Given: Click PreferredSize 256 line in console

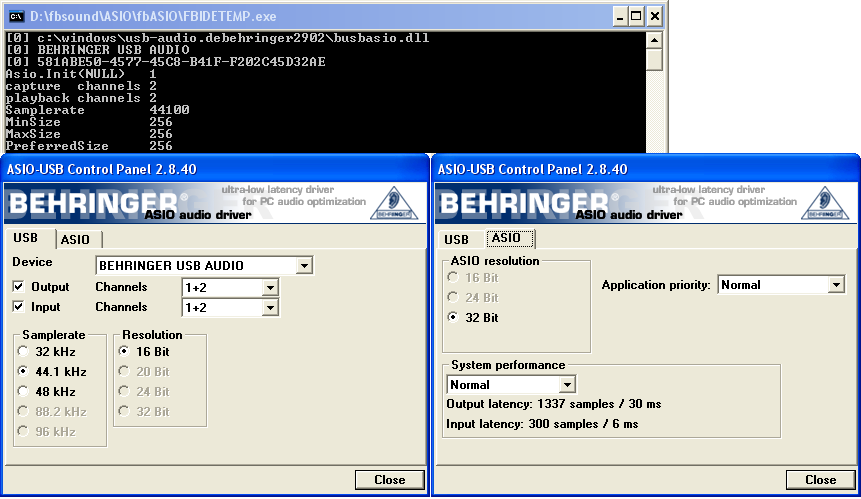Looking at the screenshot, I should (89, 146).
